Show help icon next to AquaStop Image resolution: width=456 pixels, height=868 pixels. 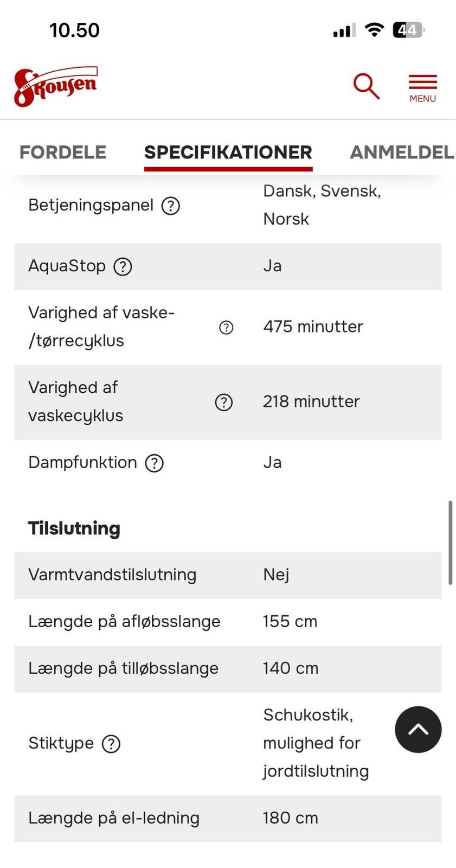123,267
